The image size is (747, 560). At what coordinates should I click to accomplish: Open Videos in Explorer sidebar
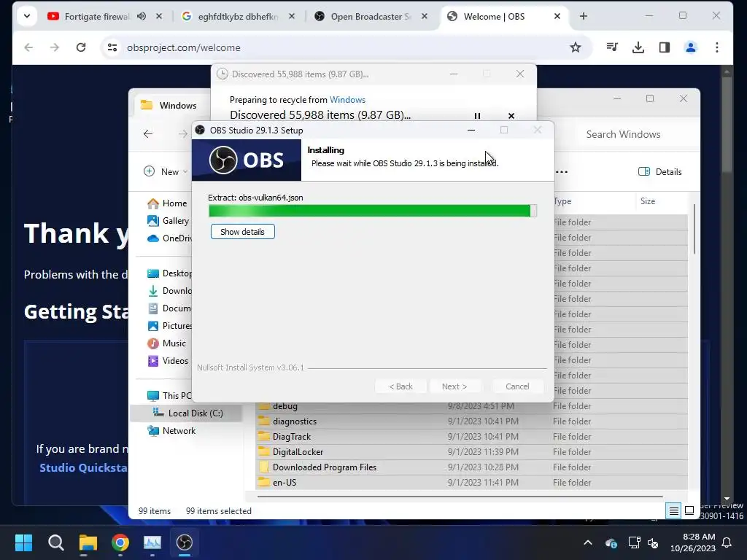click(x=168, y=361)
